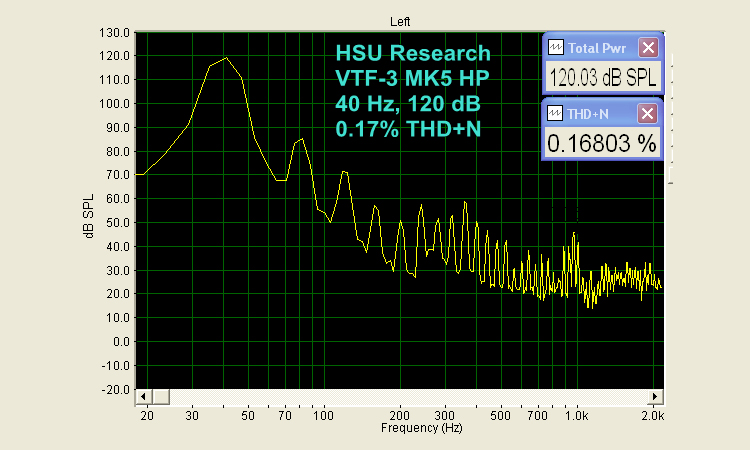This screenshot has height=450, width=750.
Task: Click the HSU Research annotation text
Action: (413, 53)
